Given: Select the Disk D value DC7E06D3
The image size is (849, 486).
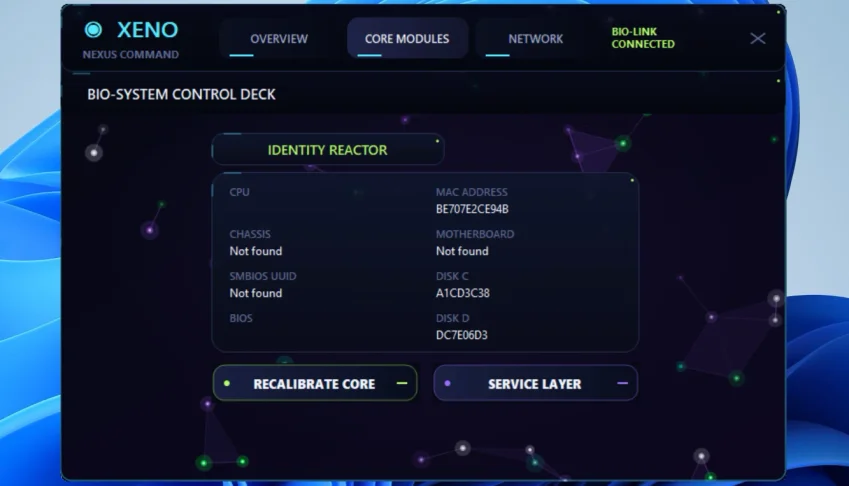Looking at the screenshot, I should 461,335.
